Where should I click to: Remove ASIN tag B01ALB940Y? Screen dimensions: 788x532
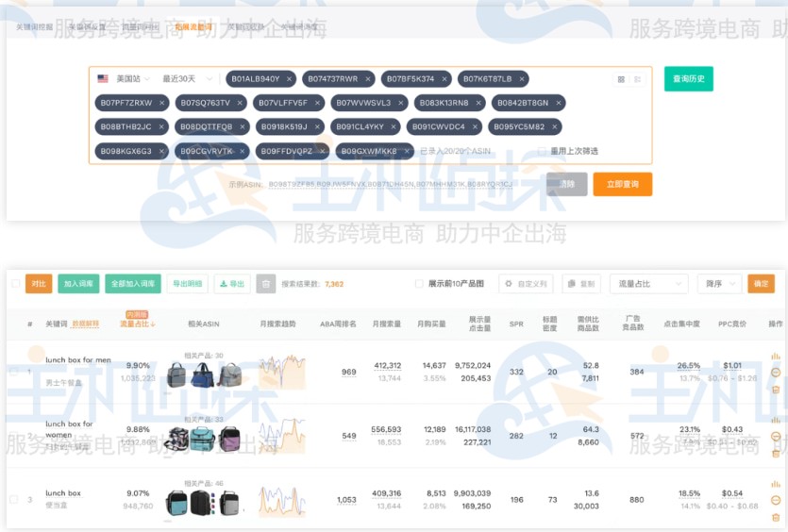[x=289, y=79]
